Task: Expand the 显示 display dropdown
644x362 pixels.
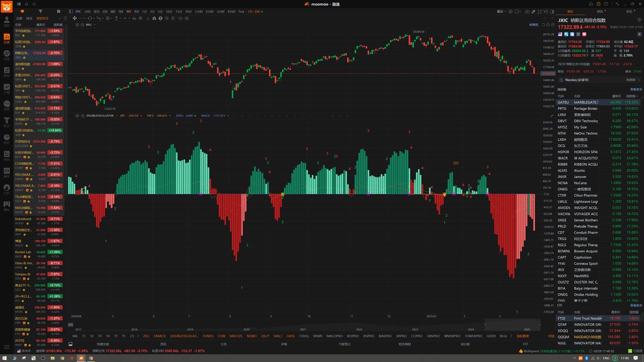Action: pos(501,11)
